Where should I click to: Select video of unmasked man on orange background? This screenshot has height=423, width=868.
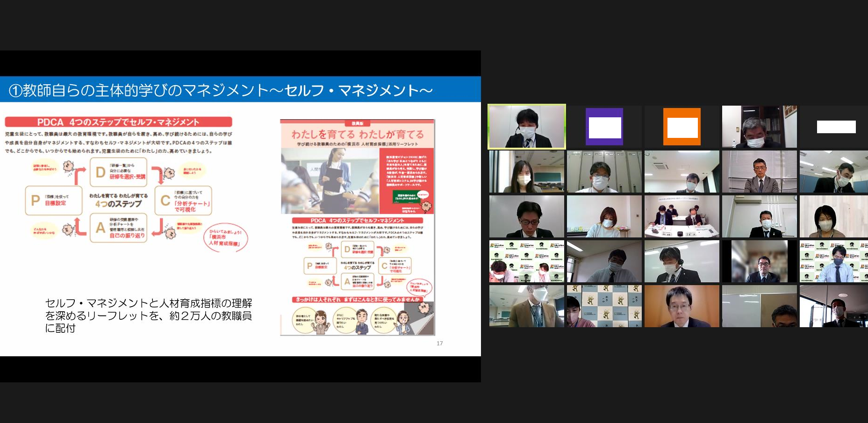(682, 306)
